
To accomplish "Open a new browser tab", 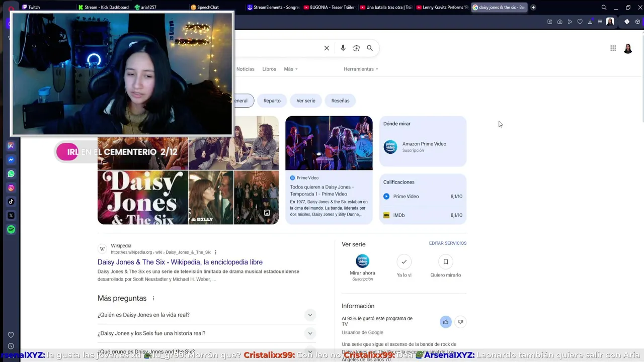I will click(533, 8).
